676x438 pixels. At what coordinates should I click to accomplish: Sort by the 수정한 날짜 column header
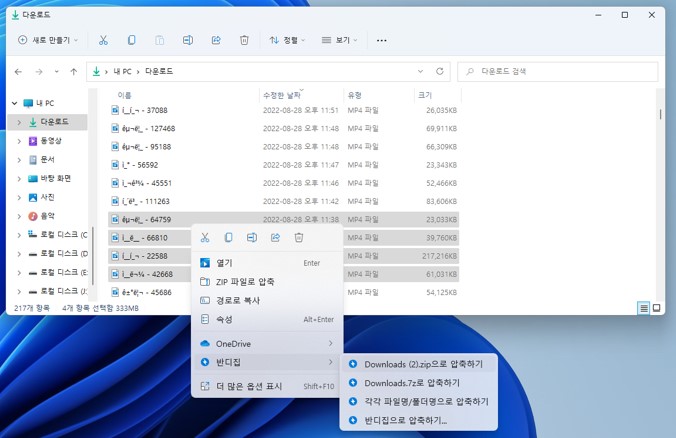click(x=282, y=95)
